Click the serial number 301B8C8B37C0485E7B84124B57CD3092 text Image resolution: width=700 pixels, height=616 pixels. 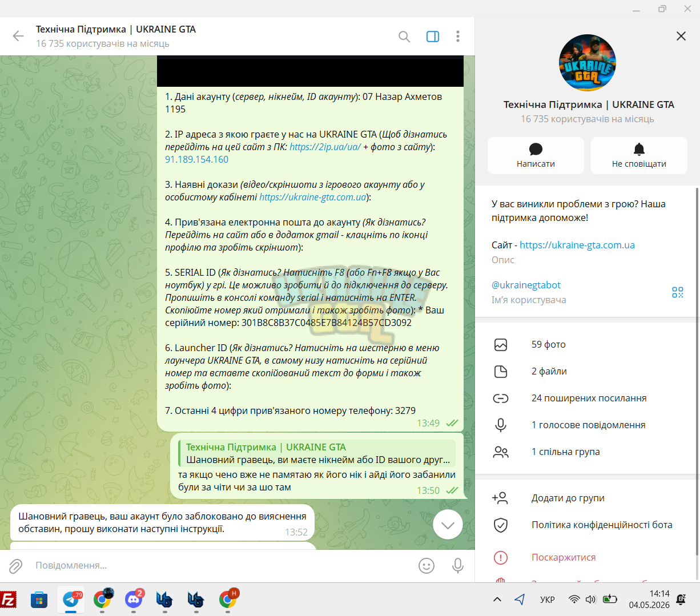[x=327, y=323]
